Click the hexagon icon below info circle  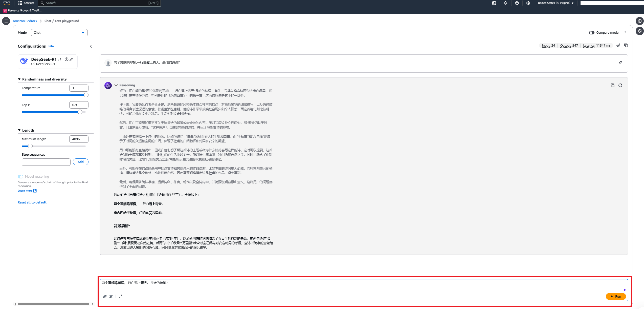click(639, 31)
